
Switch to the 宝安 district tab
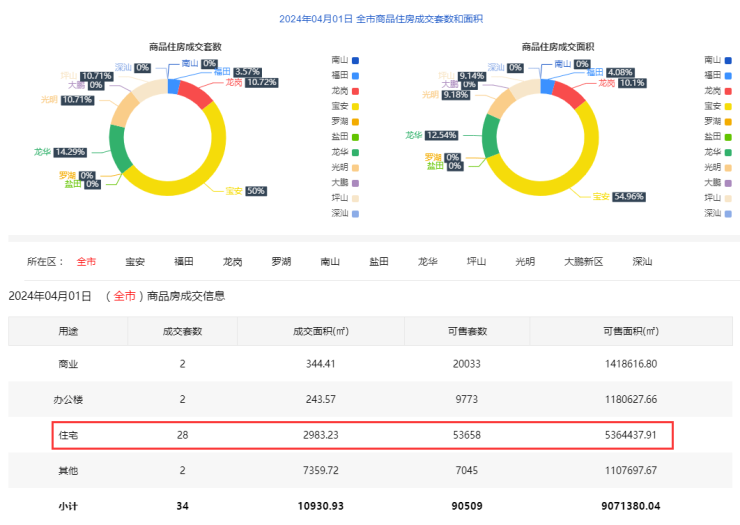tap(135, 262)
